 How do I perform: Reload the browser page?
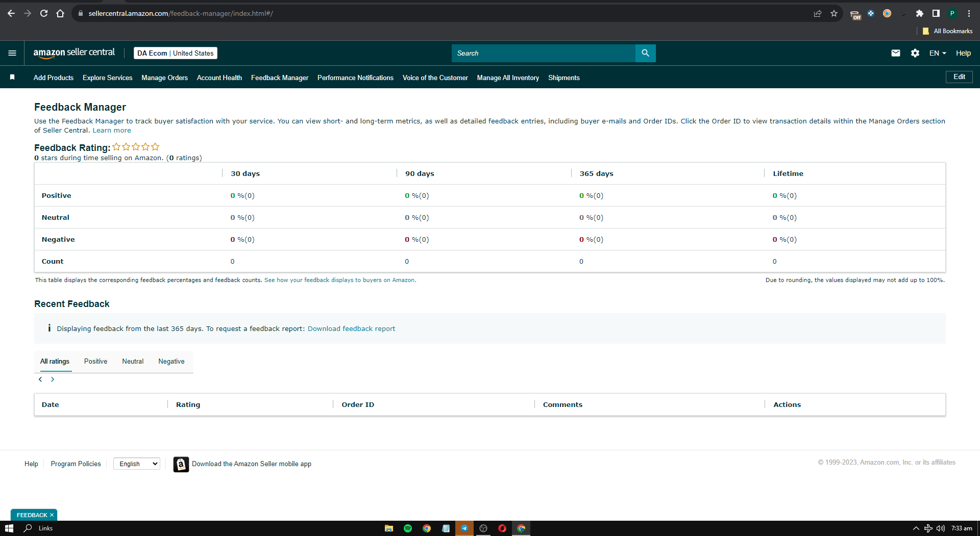44,13
